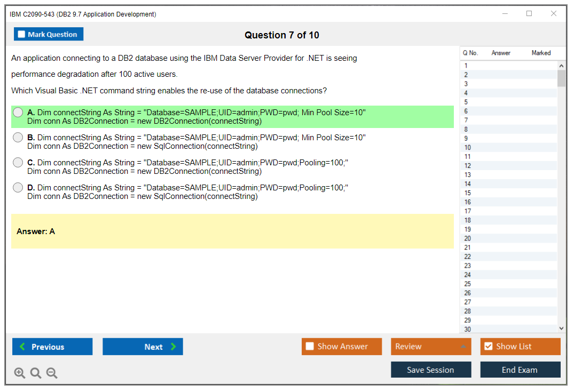Click the reset zoom magnifier icon

click(36, 373)
